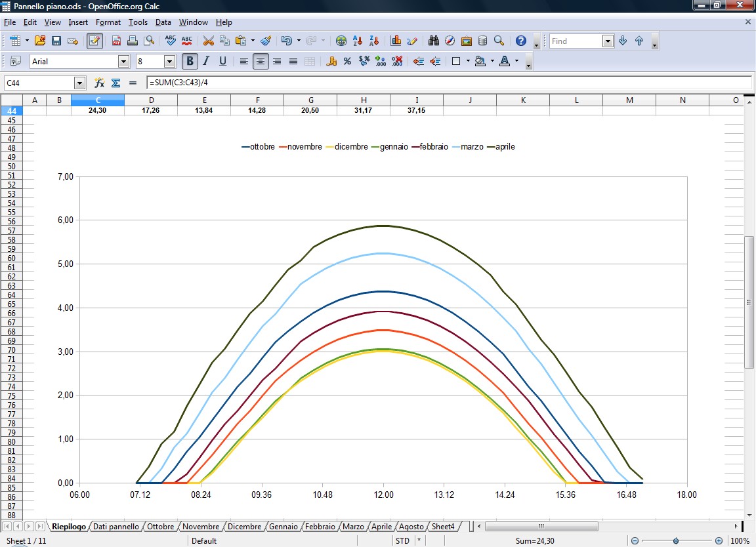756x547 pixels.
Task: Open the Chart insert tool
Action: (x=396, y=41)
